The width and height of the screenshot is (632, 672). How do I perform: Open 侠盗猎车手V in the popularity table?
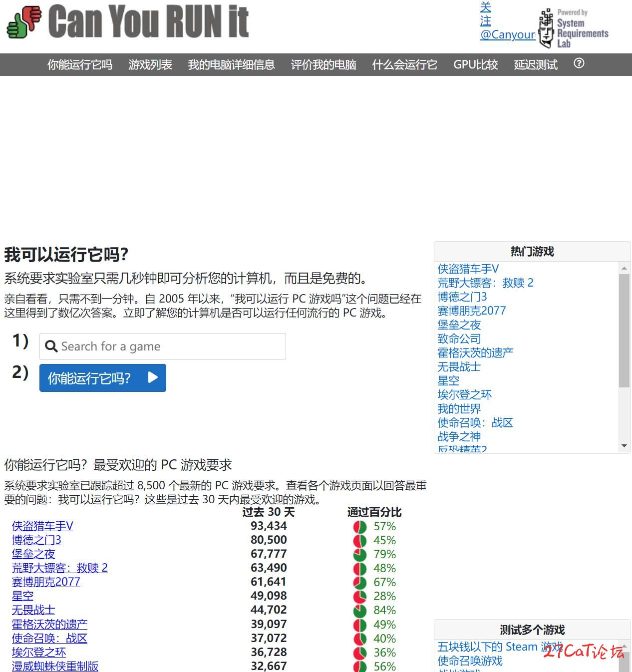pyautogui.click(x=42, y=526)
